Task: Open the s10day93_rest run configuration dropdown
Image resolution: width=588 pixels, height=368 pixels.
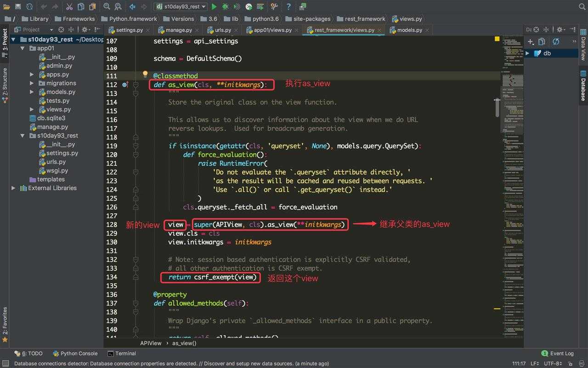Action: tap(180, 6)
